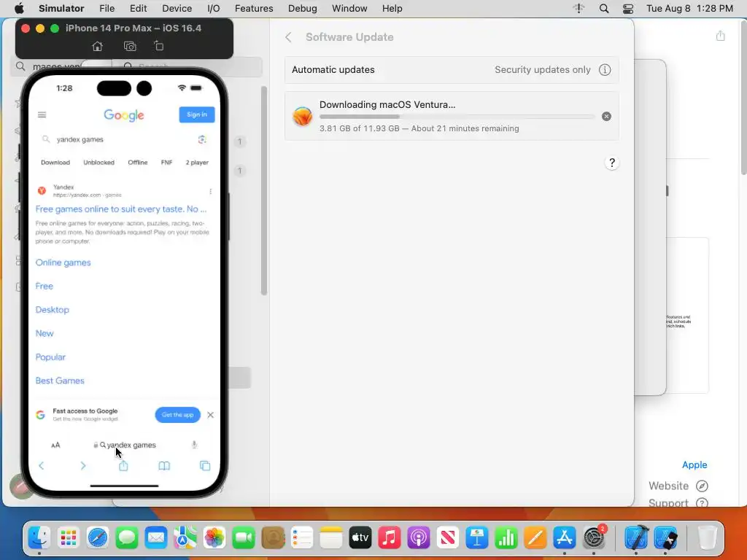Open Safari from the Dock
This screenshot has height=560, width=747.
pyautogui.click(x=98, y=538)
